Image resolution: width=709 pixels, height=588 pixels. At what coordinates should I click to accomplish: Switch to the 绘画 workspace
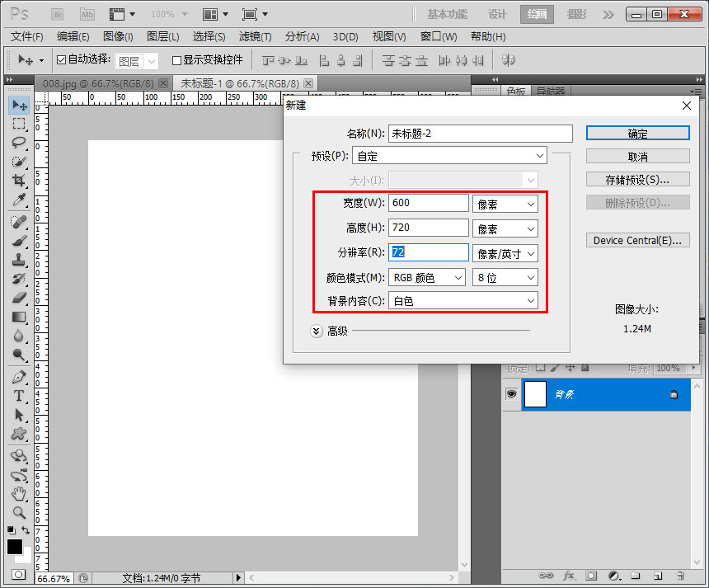click(x=537, y=15)
